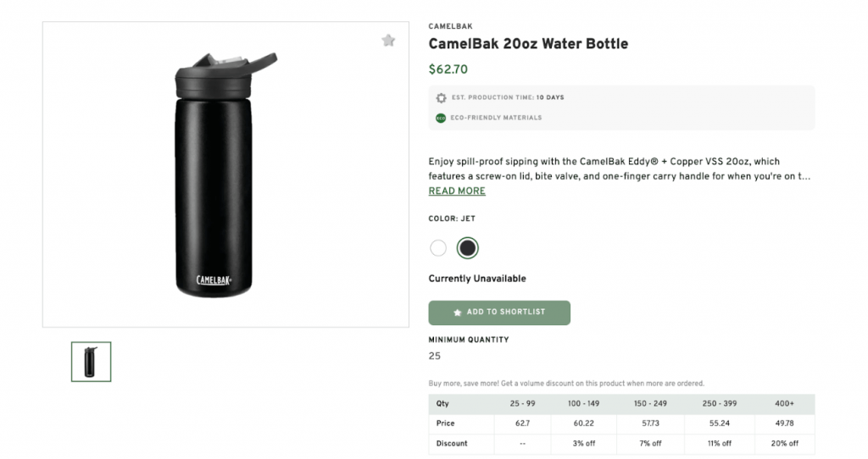Click the 25 - 99 quantity tier header
The height and width of the screenshot is (459, 868).
click(523, 404)
